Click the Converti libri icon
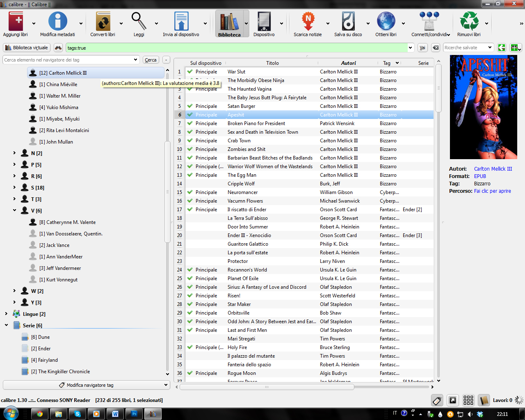This screenshot has width=525, height=420. (103, 22)
